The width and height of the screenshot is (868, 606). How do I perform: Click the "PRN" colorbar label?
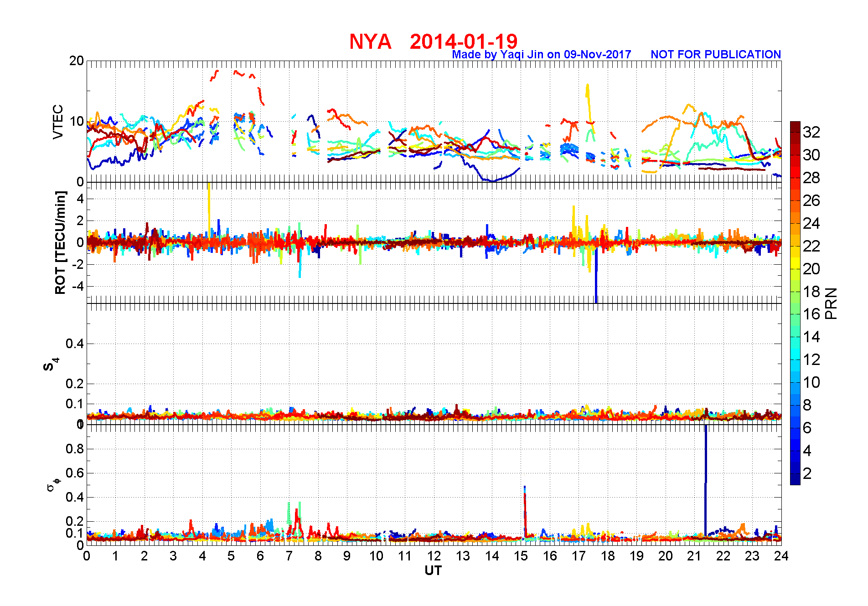tap(831, 303)
